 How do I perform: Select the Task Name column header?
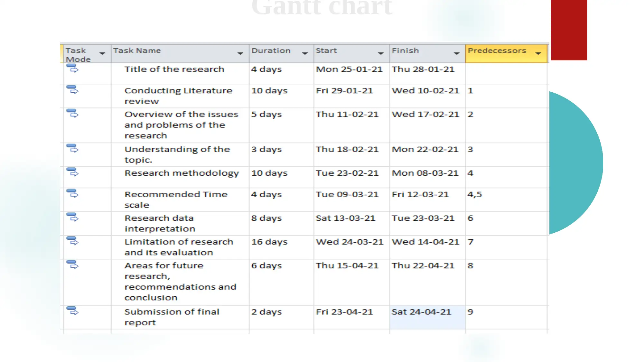[180, 53]
